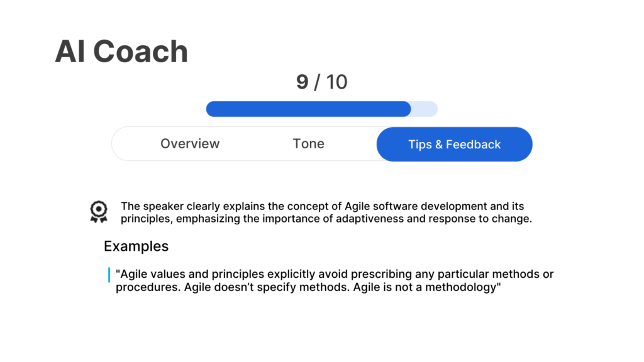Select the Tips & Feedback tab
This screenshot has height=362, width=644.
coord(454,145)
